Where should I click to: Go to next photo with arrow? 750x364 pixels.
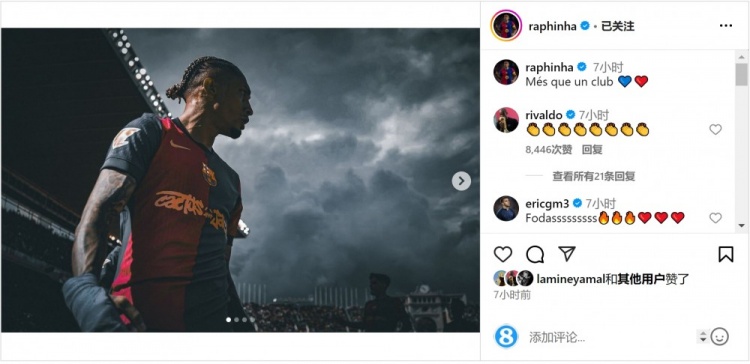[461, 181]
